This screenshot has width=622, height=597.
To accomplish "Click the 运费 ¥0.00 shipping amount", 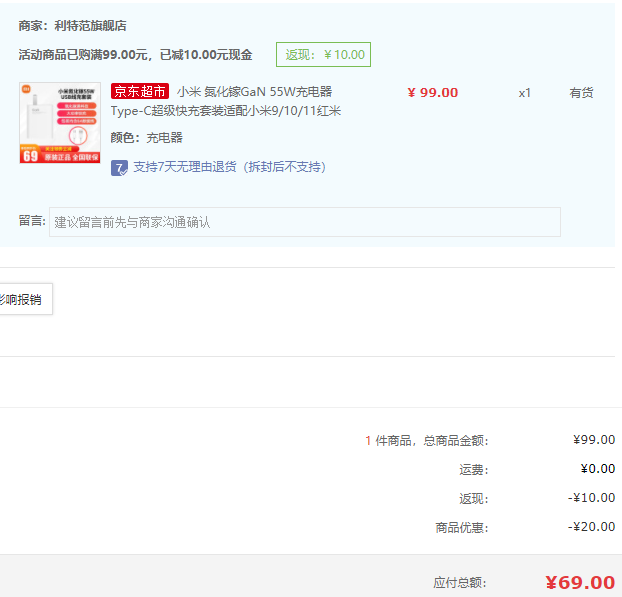I will click(597, 469).
